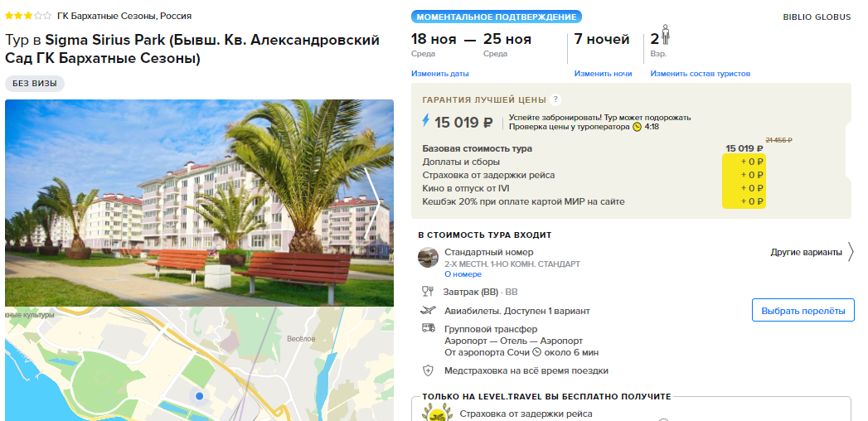
Task: Click the three-star hotel rating
Action: pos(28,16)
